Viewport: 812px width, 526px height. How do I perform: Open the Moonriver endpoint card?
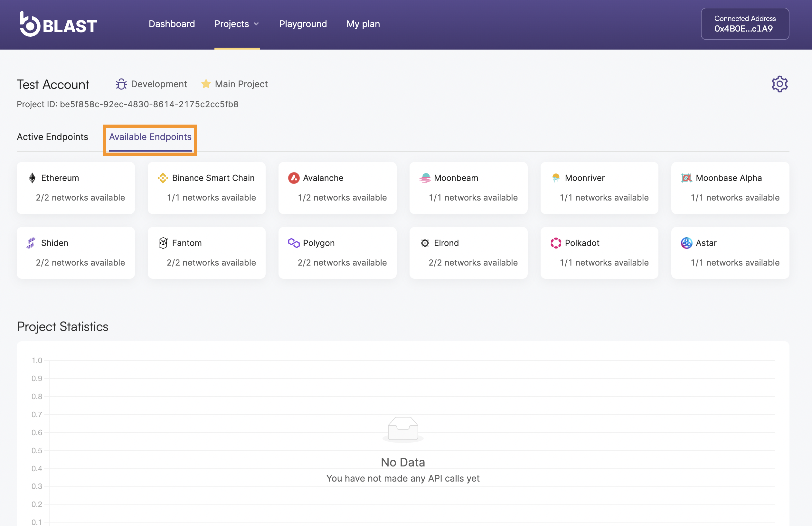pos(599,188)
